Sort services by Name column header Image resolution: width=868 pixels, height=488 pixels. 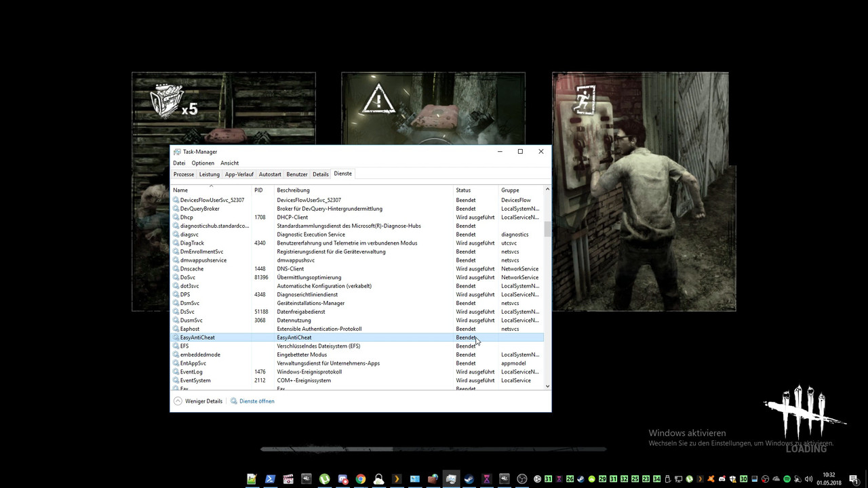pyautogui.click(x=211, y=190)
